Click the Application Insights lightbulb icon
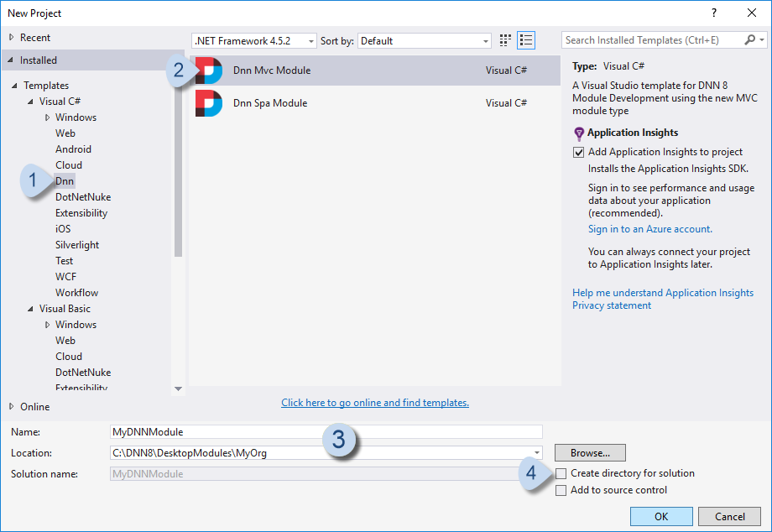772x532 pixels. [x=579, y=133]
